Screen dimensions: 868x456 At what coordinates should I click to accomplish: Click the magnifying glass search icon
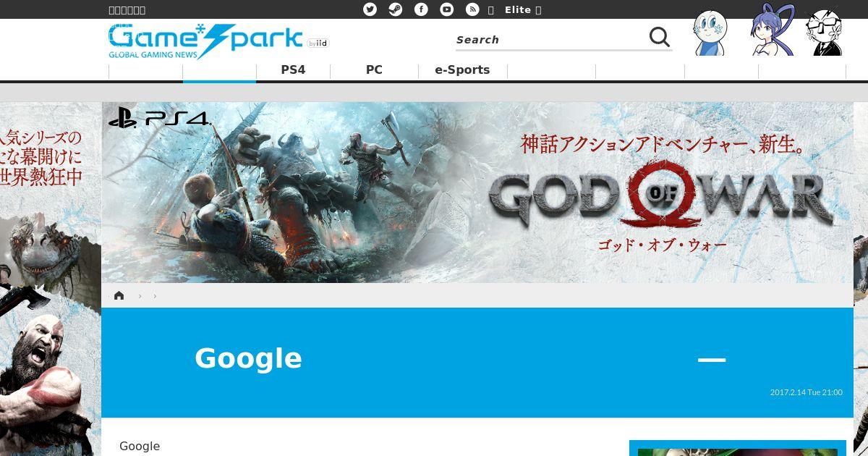point(659,37)
